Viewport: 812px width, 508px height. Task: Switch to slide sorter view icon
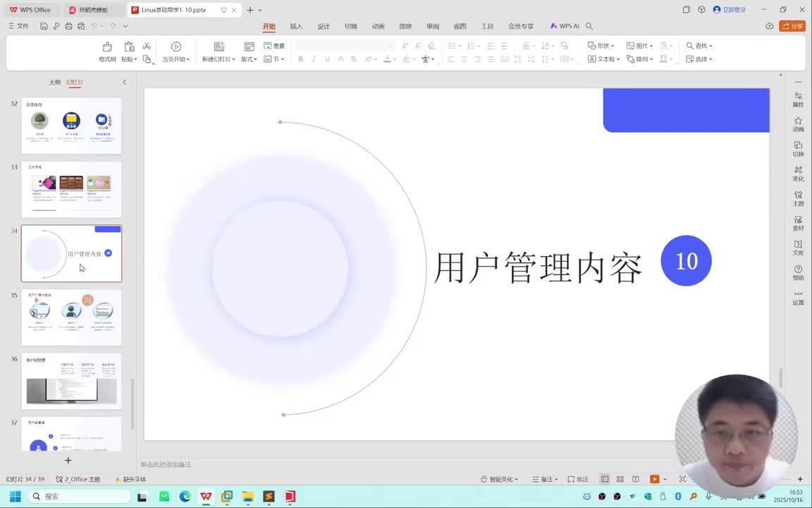[620, 479]
